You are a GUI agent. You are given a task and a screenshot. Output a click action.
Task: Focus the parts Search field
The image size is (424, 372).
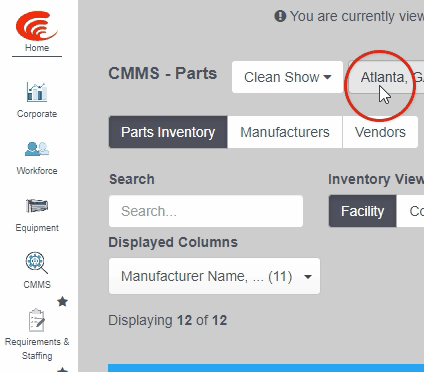click(206, 211)
